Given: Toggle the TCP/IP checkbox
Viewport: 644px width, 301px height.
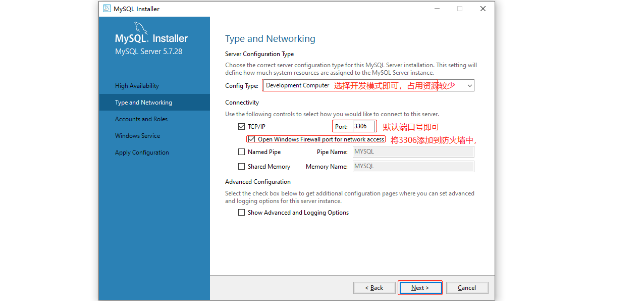Looking at the screenshot, I should [x=241, y=126].
